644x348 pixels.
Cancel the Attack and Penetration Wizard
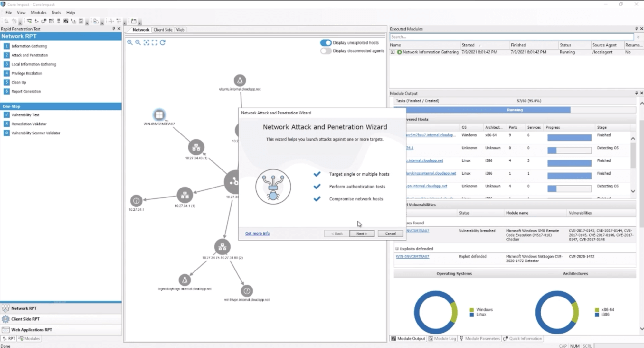point(390,234)
